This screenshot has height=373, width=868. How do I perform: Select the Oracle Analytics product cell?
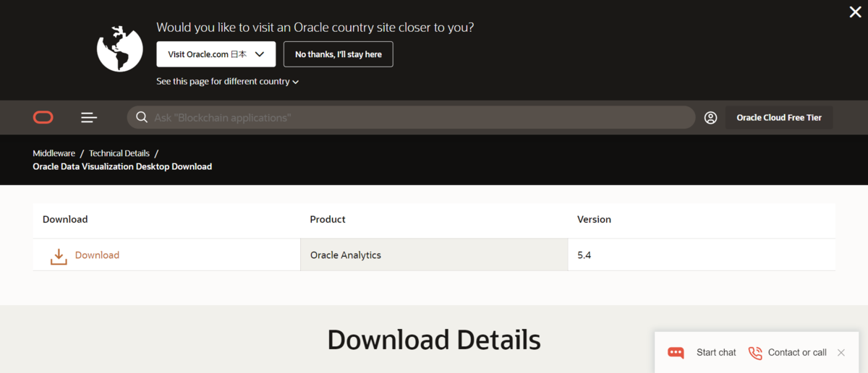(x=434, y=255)
